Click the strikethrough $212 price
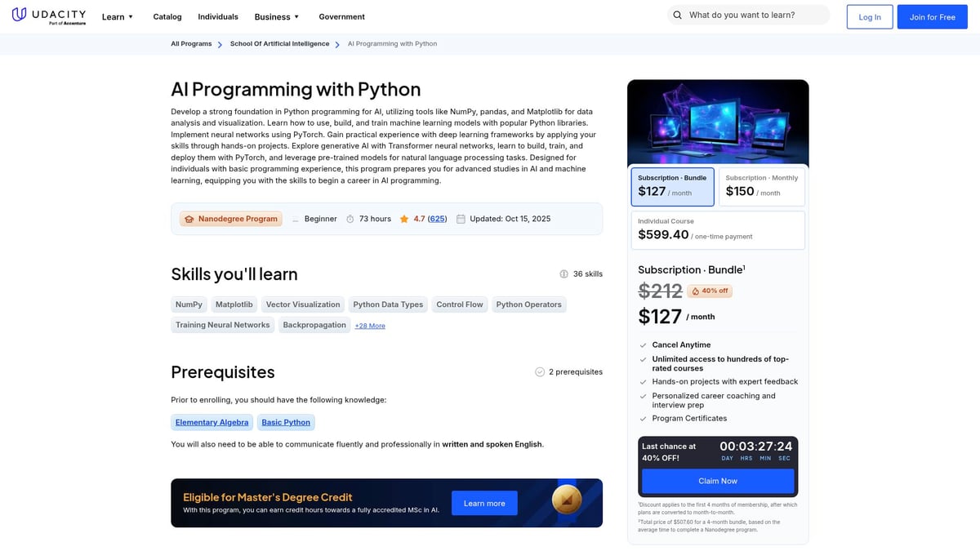Screen dimensions: 980x551 pos(660,291)
